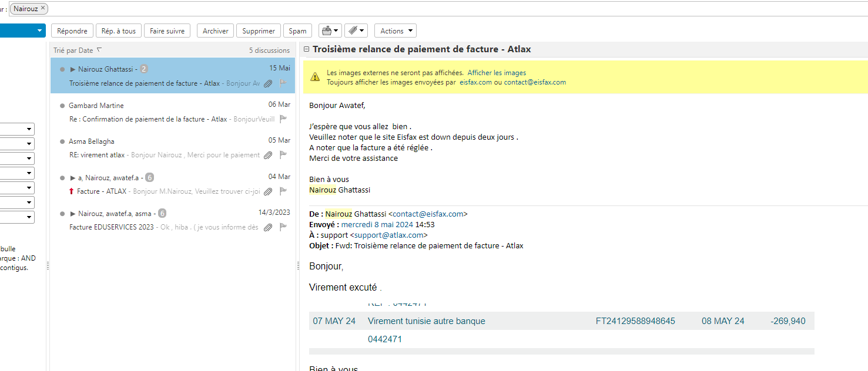Click in the search input field
The image size is (868, 371).
(x=411, y=8)
